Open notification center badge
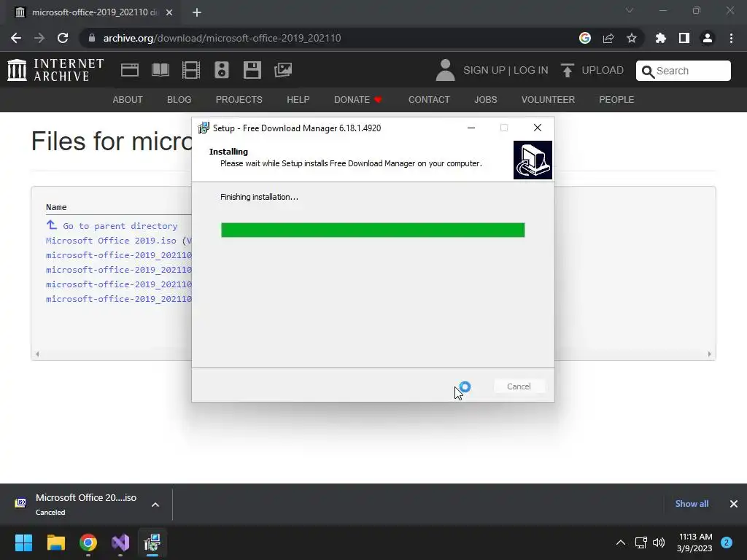This screenshot has width=747, height=560. tap(727, 542)
